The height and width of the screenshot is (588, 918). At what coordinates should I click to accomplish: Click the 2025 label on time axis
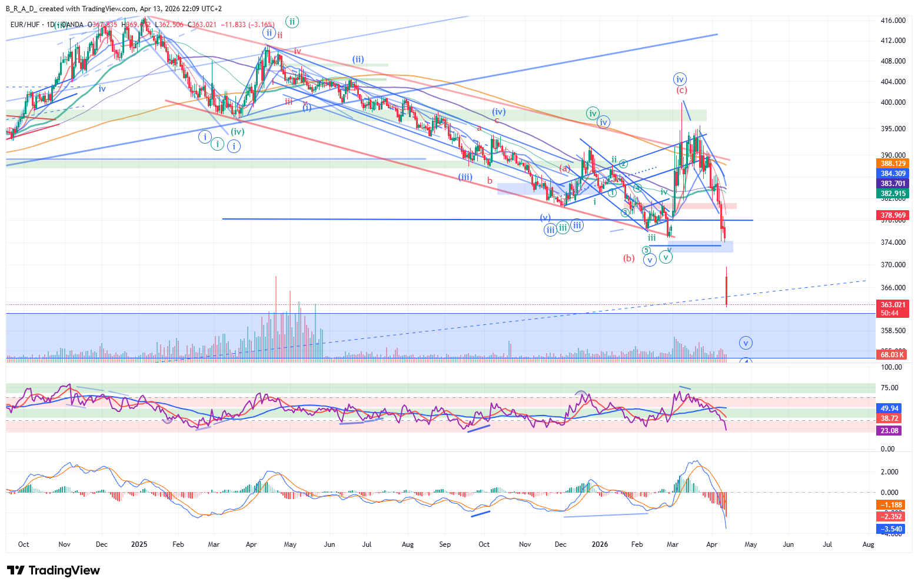139,544
